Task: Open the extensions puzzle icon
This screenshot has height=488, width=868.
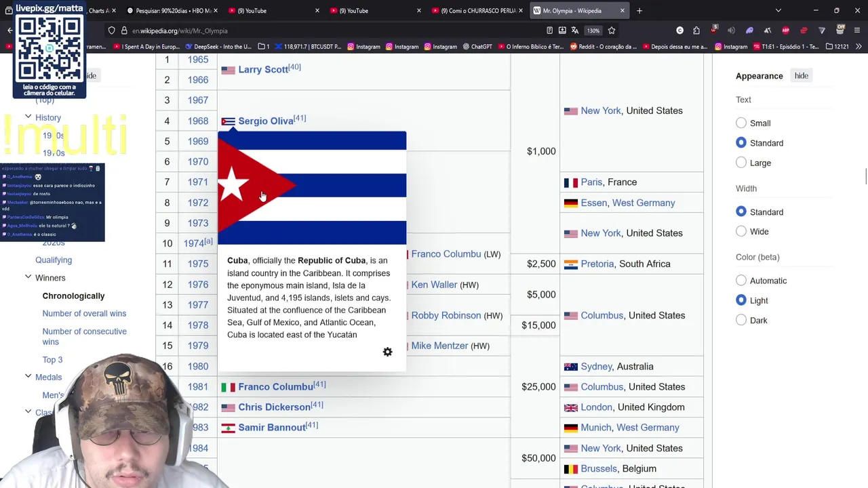Action: 696,30
